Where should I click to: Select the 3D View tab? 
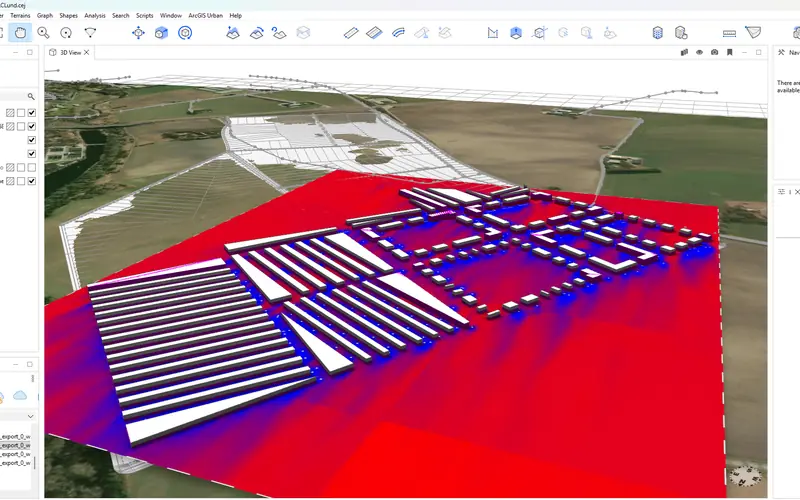tap(69, 53)
